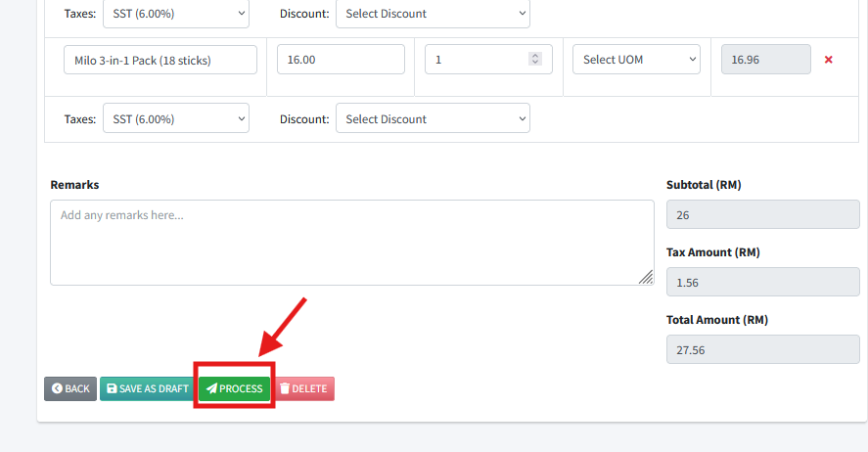Viewport: 868px width, 452px height.
Task: Click the 16.00 unit price field
Action: 341,60
